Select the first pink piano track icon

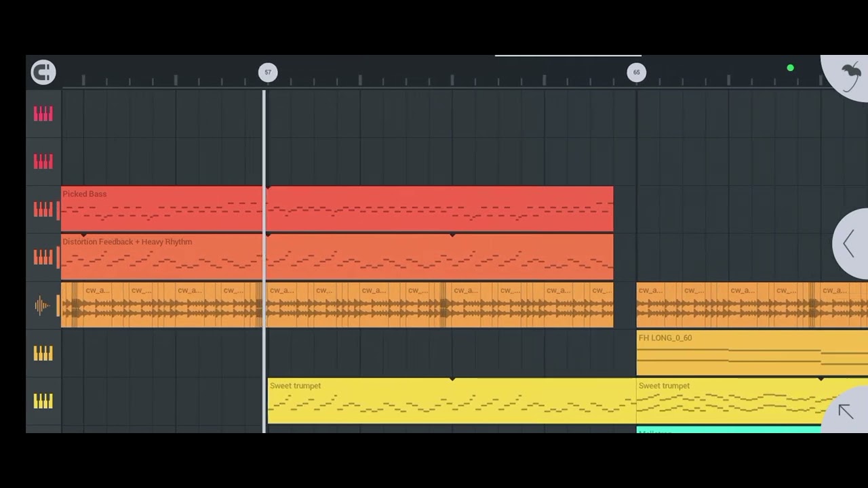43,113
